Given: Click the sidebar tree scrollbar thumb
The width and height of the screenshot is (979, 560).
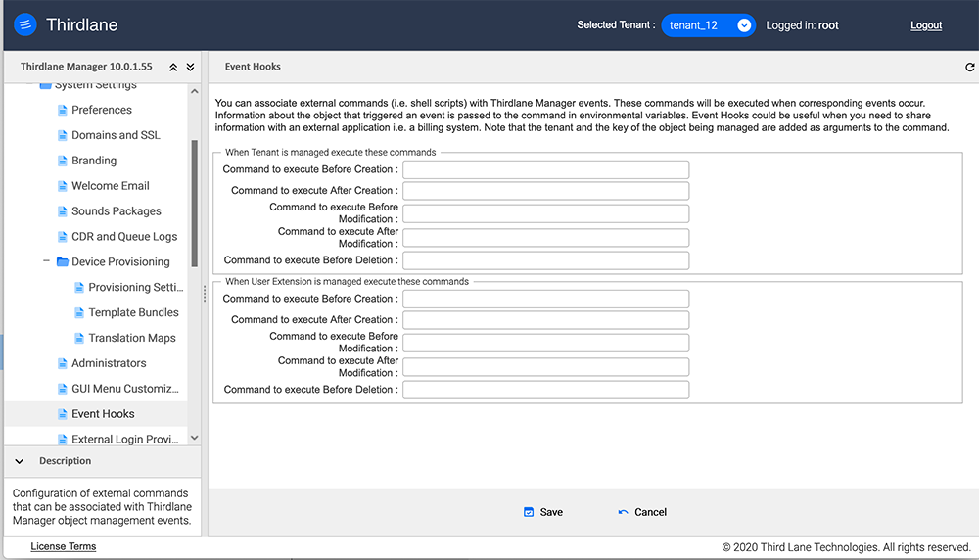Looking at the screenshot, I should point(194,204).
